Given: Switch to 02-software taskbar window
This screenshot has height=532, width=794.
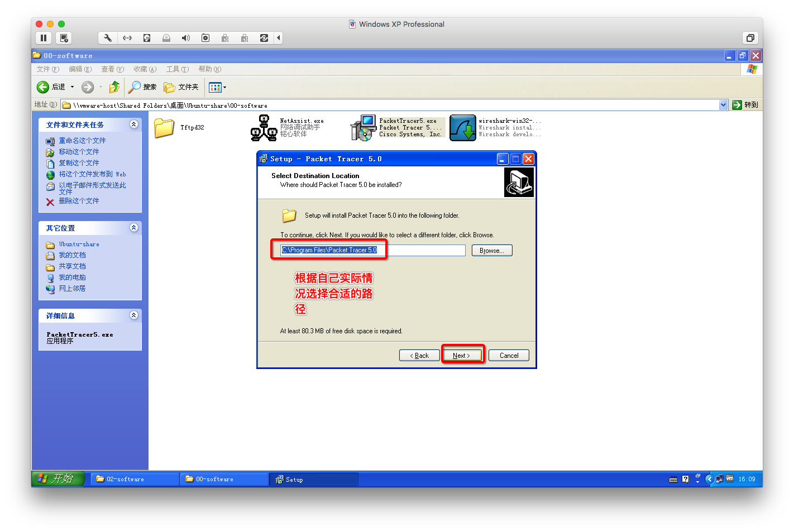Looking at the screenshot, I should pyautogui.click(x=135, y=479).
